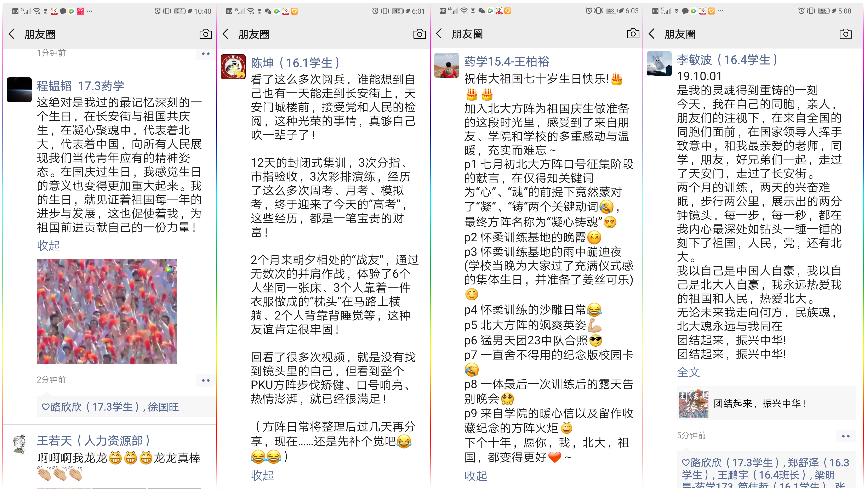Image resolution: width=867 pixels, height=504 pixels.
Task: Tap camera icon above 李敏波 post
Action: tap(845, 34)
